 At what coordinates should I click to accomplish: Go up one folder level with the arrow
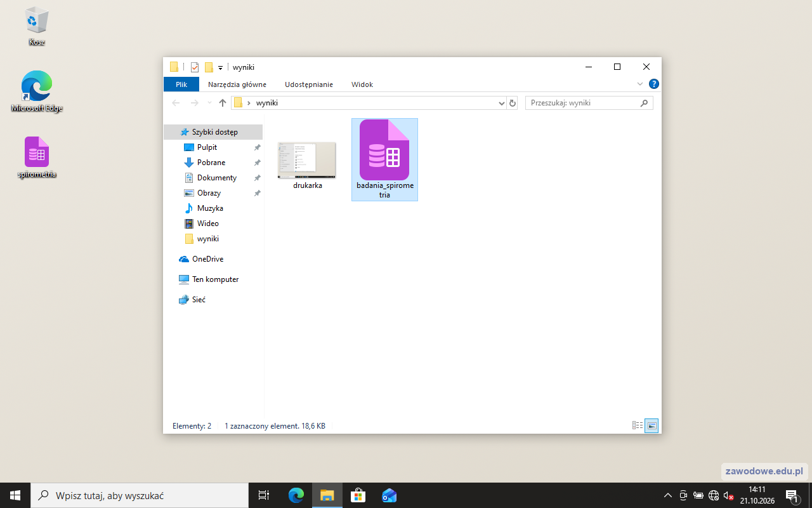pyautogui.click(x=223, y=103)
